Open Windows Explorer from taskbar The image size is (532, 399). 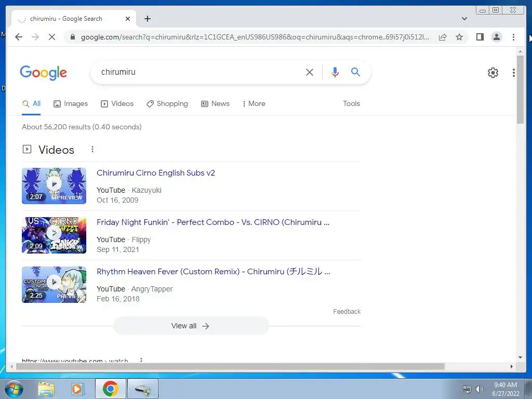point(46,389)
